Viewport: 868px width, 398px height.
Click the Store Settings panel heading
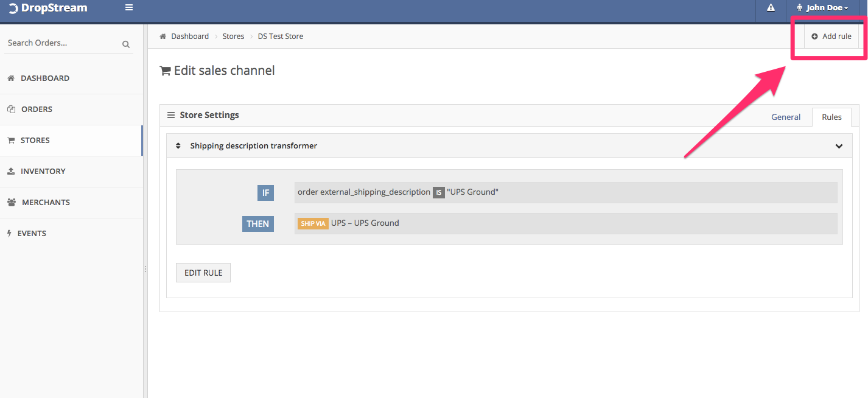pyautogui.click(x=209, y=115)
